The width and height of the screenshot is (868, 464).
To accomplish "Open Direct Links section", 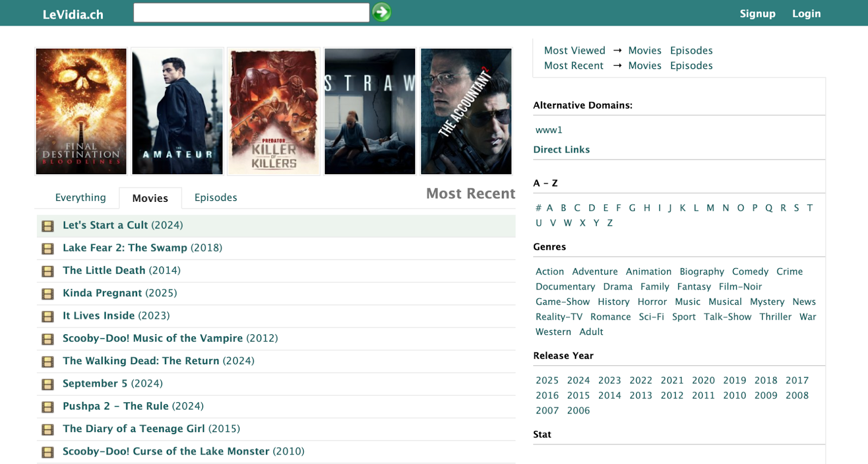I will click(x=561, y=150).
